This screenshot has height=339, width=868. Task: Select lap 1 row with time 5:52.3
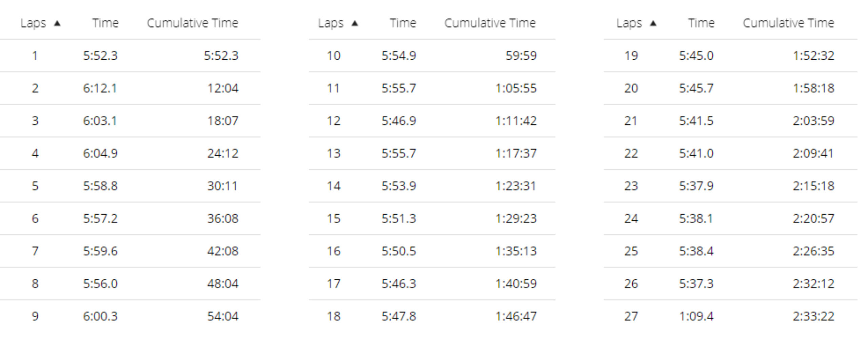coord(130,56)
